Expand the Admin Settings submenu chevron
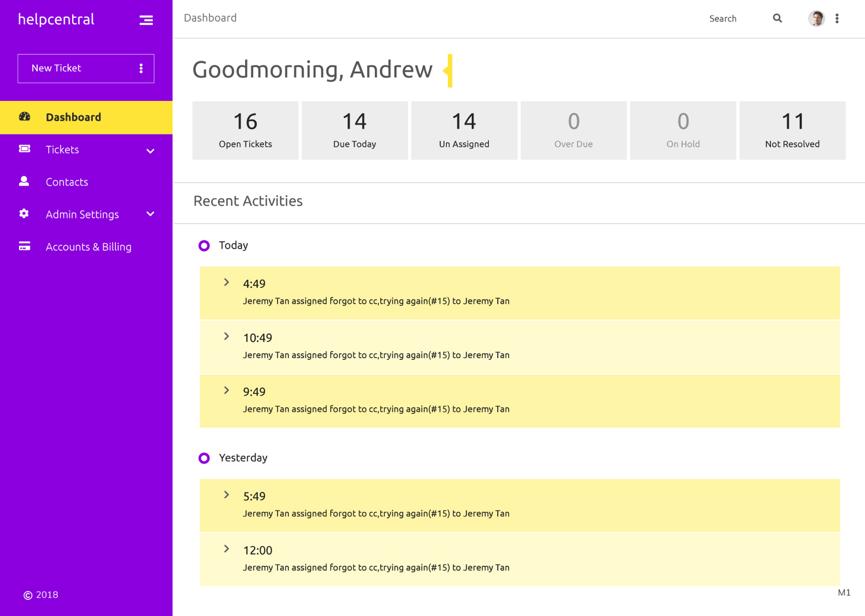865x616 pixels. point(151,214)
